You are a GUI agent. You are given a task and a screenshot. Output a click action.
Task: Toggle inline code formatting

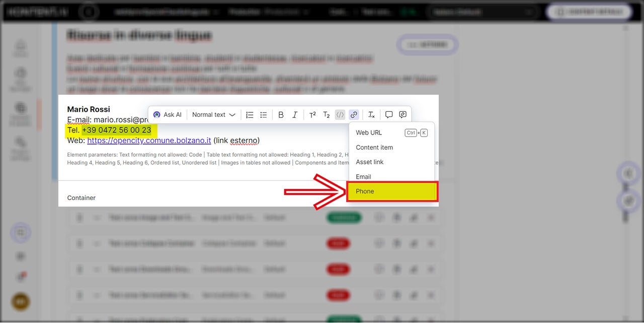coord(340,115)
